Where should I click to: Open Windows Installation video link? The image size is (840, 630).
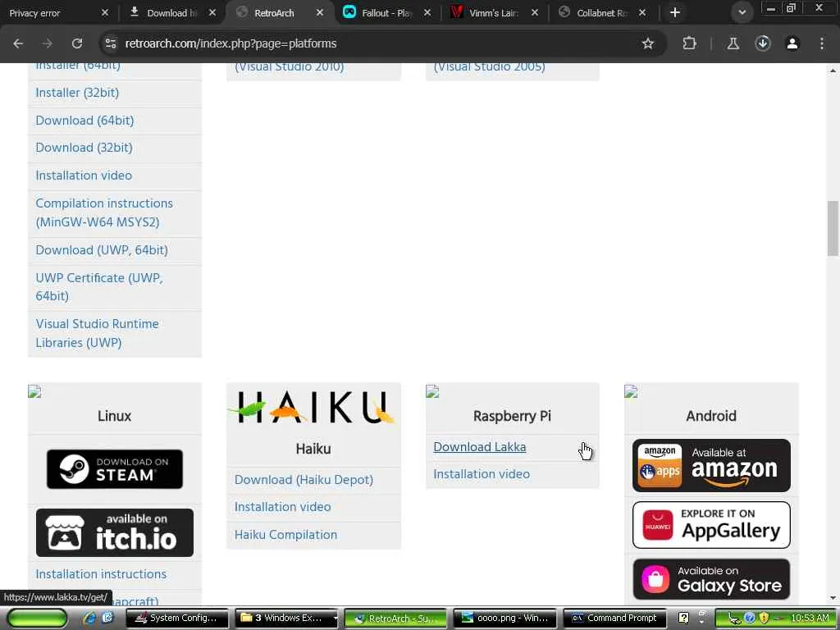84,176
